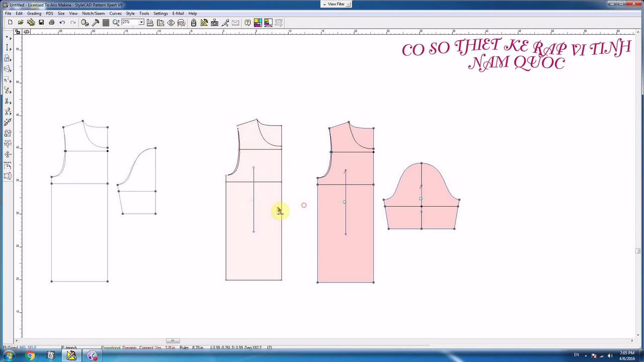
Task: Select the pleat fan tool in left toolbar
Action: point(8,69)
